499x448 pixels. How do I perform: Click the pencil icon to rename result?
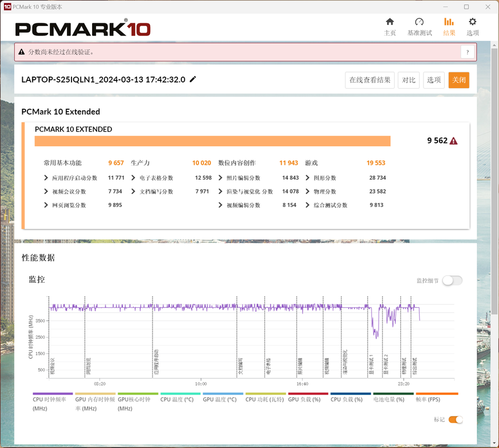(193, 79)
